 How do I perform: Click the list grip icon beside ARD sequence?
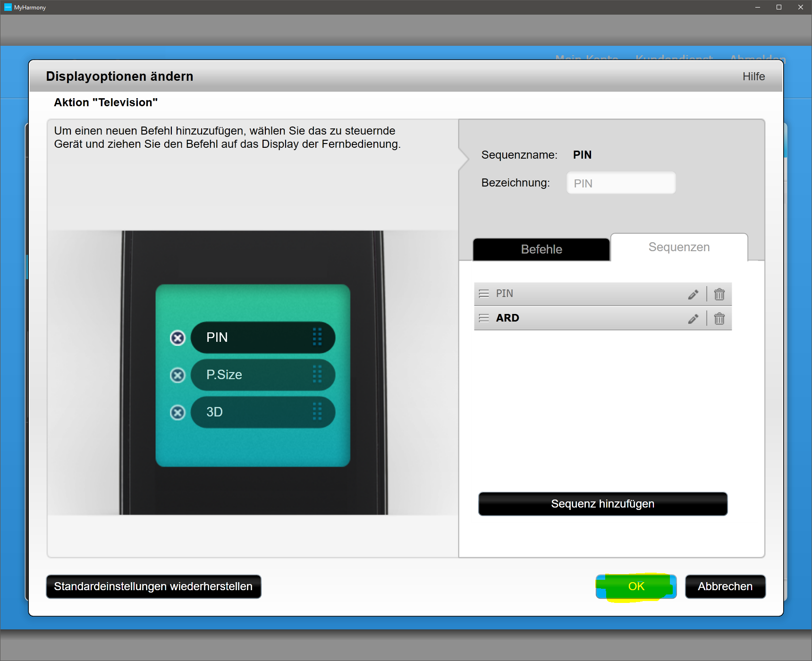tap(484, 318)
